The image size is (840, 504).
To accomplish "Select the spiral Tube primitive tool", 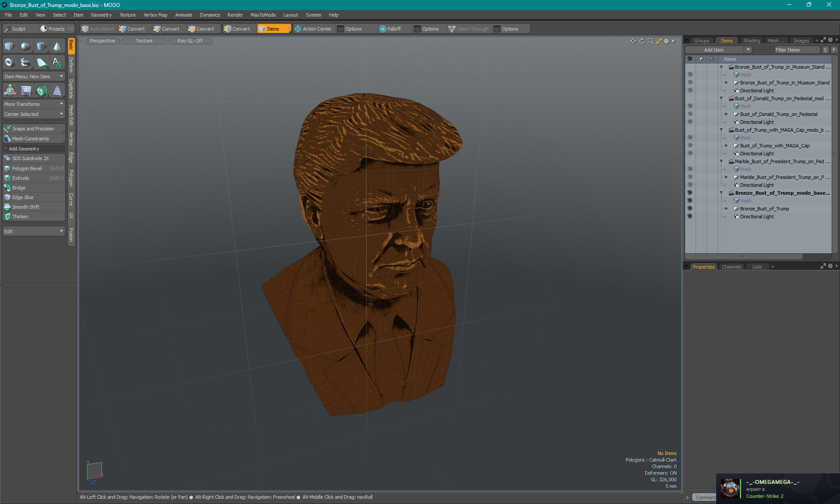I will pos(25,62).
